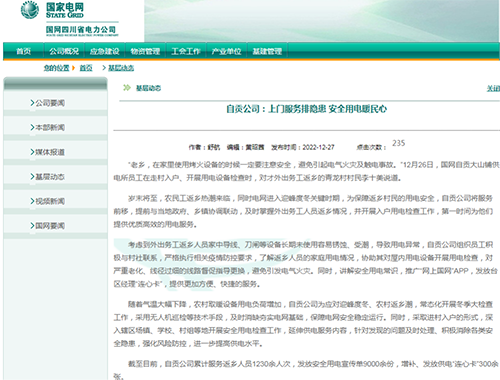Click the 基层动态 section heading
The height and width of the screenshot is (380, 500).
(x=148, y=88)
